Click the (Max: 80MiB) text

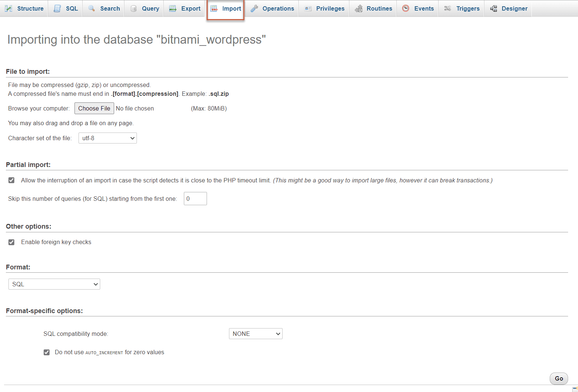pos(209,108)
